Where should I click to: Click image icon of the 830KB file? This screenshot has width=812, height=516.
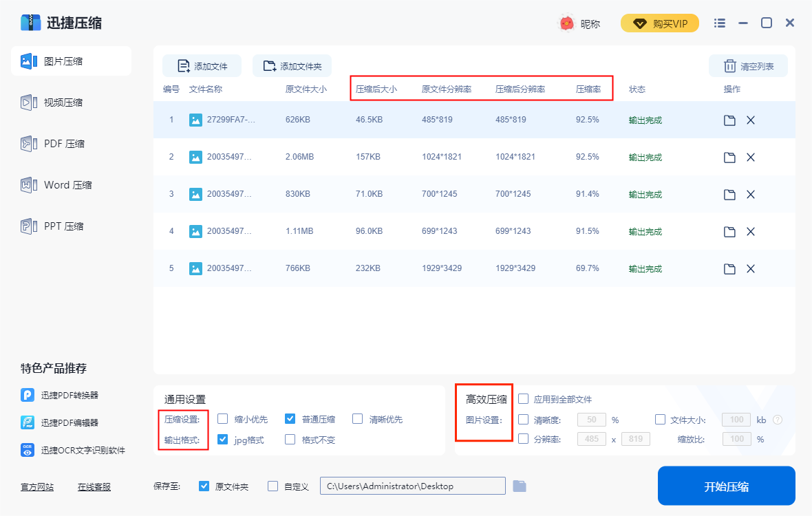(195, 195)
